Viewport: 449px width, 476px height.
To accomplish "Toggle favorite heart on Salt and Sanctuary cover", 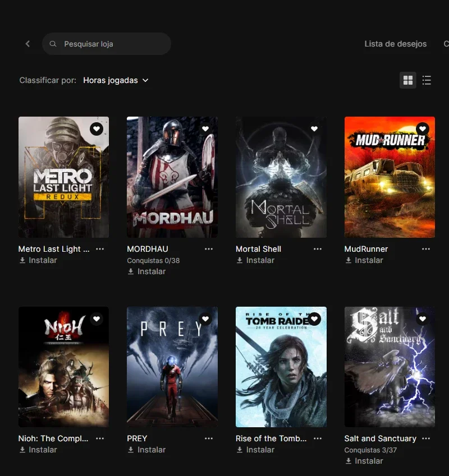I will pos(423,319).
